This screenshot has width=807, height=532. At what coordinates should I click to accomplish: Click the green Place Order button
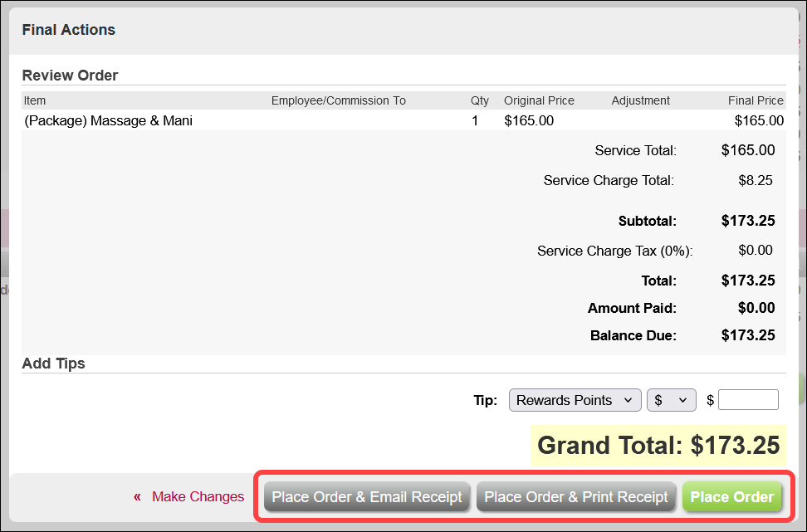tap(731, 496)
